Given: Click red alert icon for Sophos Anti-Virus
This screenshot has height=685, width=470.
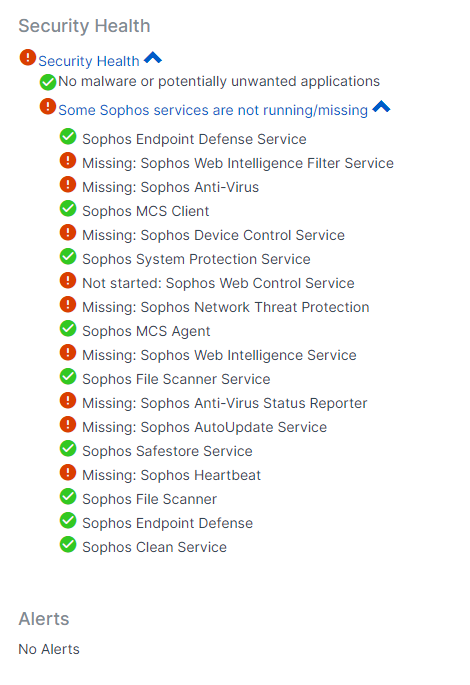Looking at the screenshot, I should [x=68, y=184].
